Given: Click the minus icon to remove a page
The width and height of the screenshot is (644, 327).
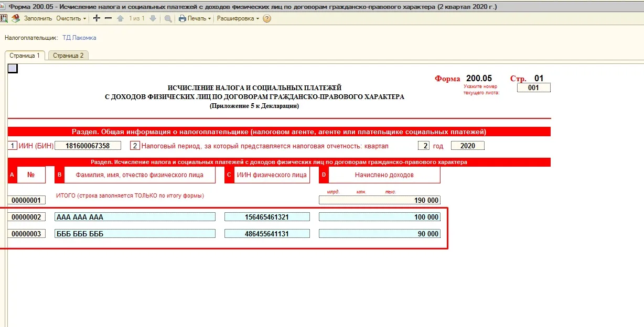Looking at the screenshot, I should [108, 18].
